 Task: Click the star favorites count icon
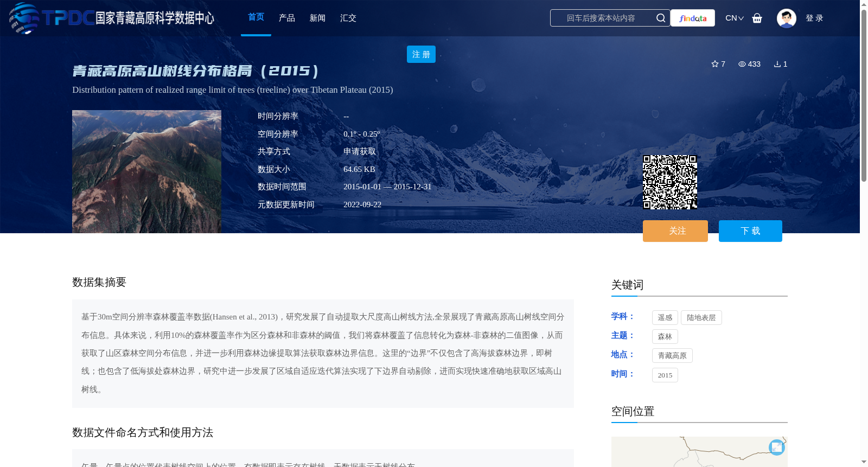point(715,64)
